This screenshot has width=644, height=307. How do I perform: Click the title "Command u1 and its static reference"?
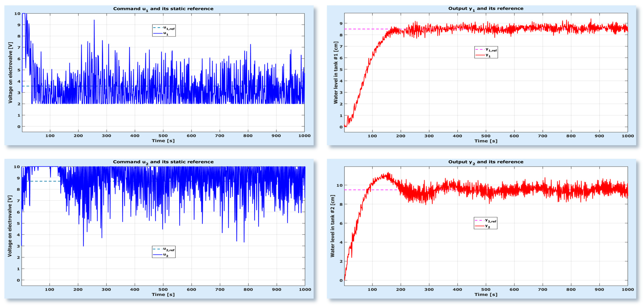pos(163,9)
